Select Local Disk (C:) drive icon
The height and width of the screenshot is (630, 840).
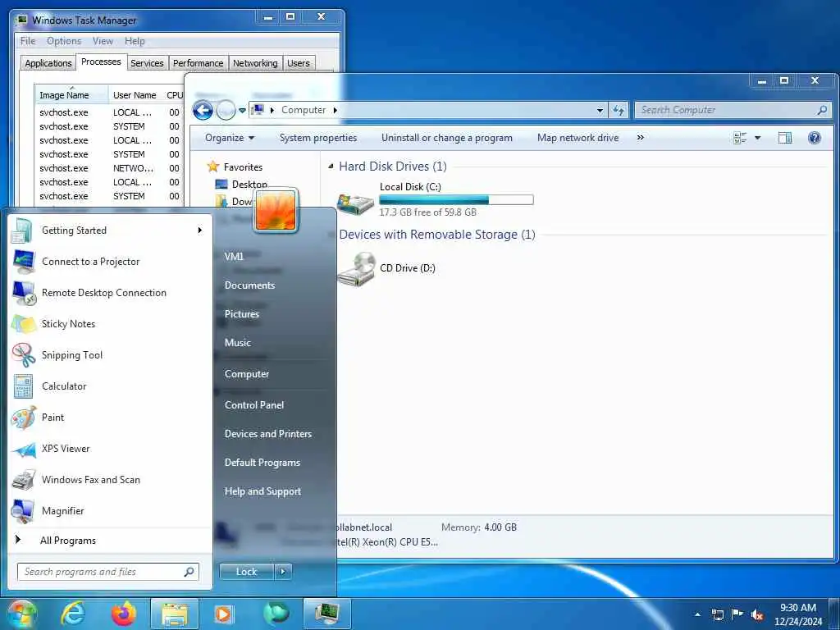[x=355, y=203]
